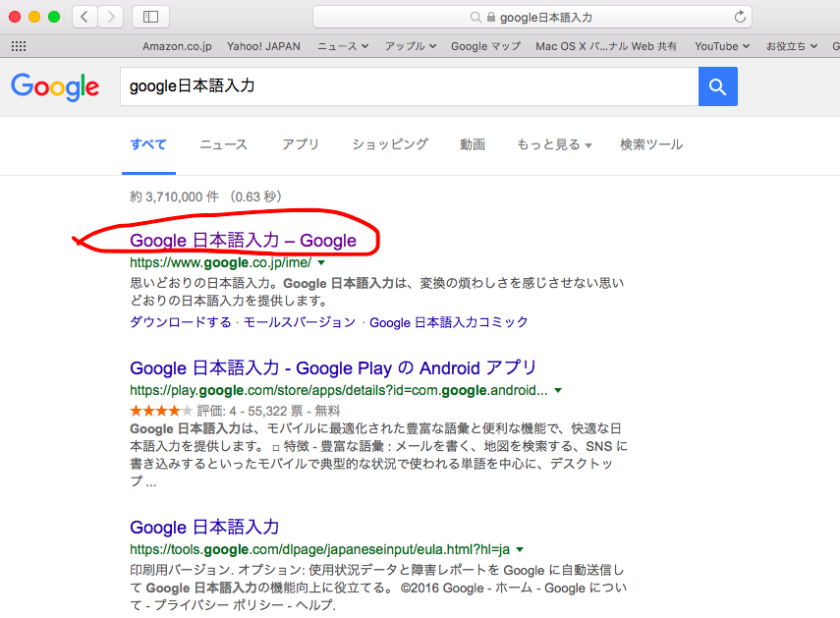Select the 動画 results tab

[x=473, y=144]
